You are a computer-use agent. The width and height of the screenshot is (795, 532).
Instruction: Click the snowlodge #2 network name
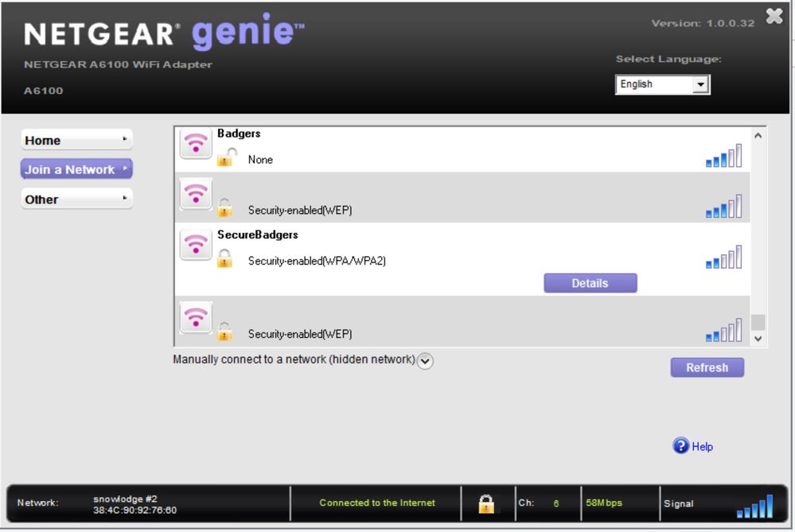(x=125, y=499)
